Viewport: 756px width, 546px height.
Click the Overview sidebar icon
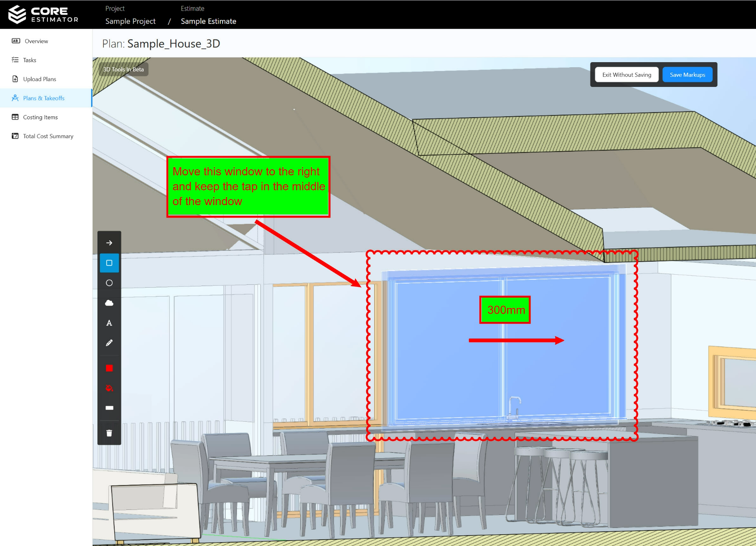[15, 41]
